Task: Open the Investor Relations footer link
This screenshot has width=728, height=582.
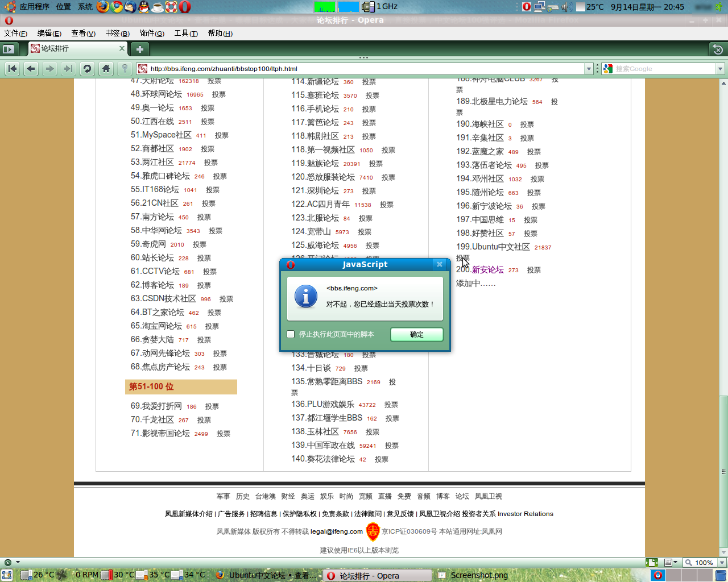Action: point(526,514)
